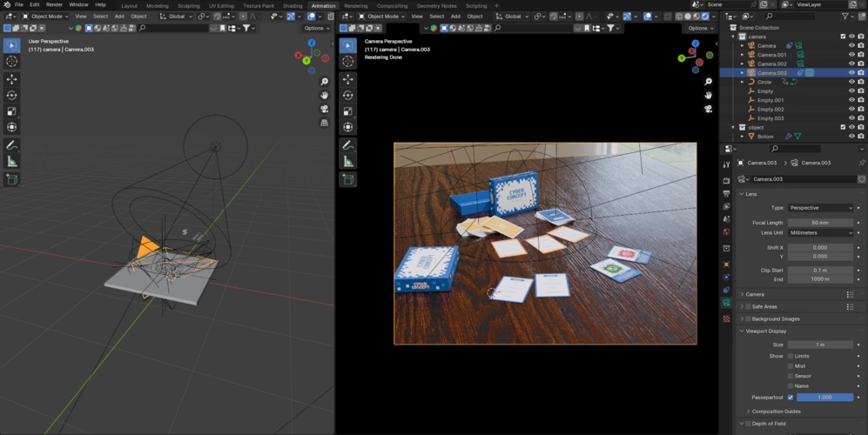Switch to the Compositing workspace tab

392,5
